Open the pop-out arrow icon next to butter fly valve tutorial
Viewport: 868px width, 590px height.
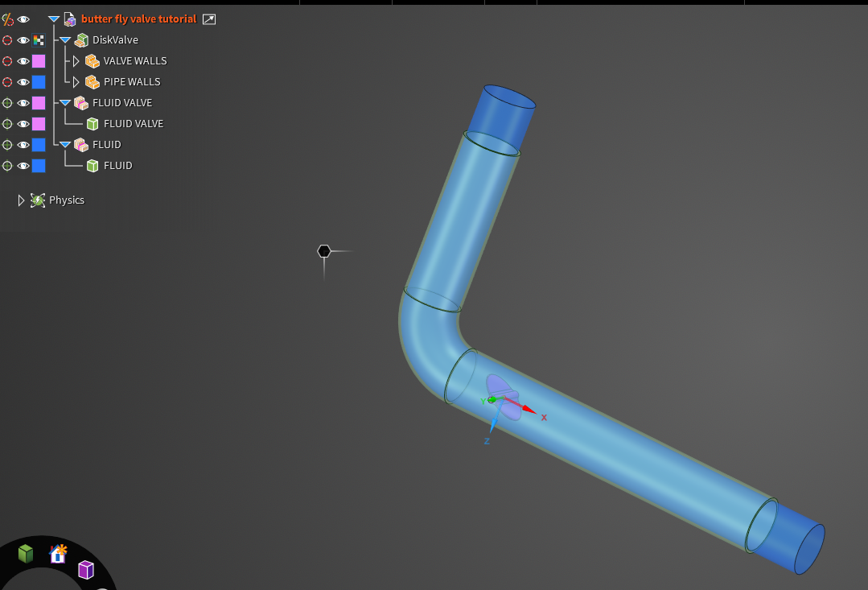(208, 19)
